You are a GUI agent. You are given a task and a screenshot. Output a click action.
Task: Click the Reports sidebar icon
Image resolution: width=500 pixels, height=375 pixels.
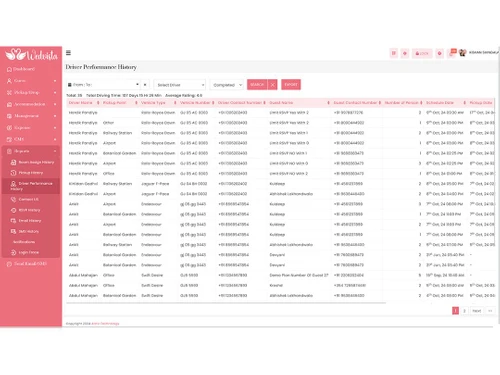(x=9, y=151)
